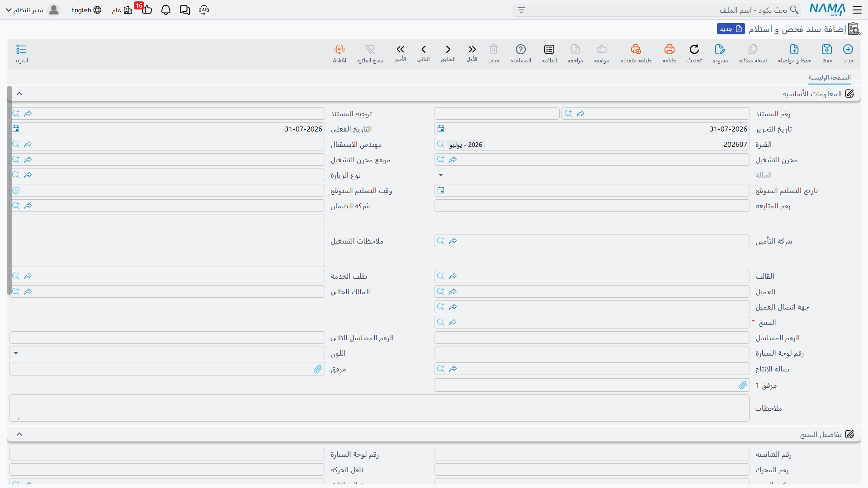Open القائمة (List) view
868x488 pixels.
click(x=549, y=50)
